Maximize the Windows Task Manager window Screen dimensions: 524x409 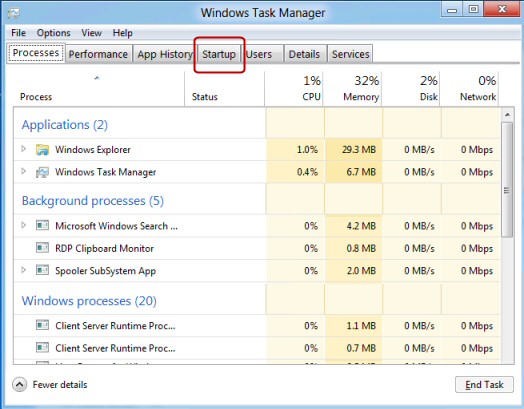tap(473, 9)
